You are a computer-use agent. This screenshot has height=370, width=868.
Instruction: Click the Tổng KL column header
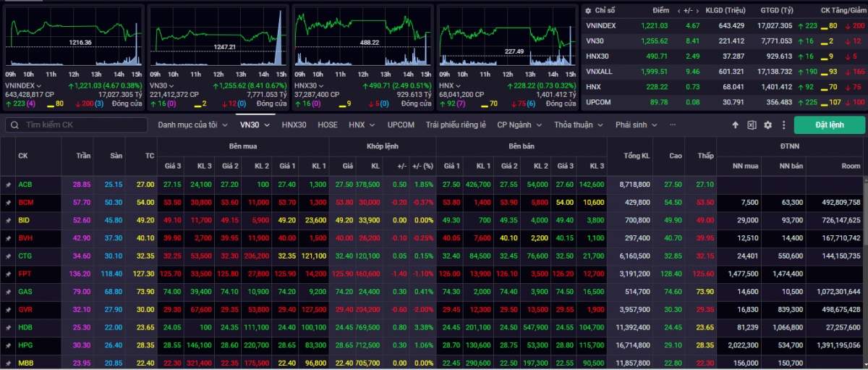(x=636, y=156)
